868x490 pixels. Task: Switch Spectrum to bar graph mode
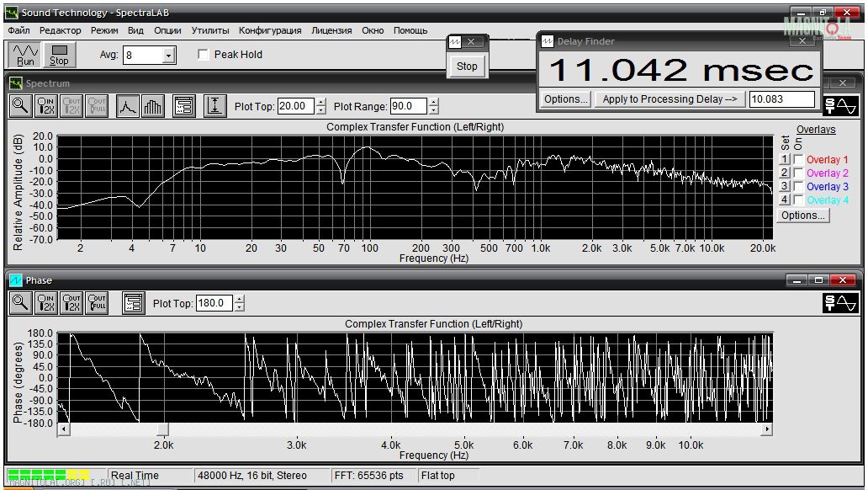[x=153, y=105]
